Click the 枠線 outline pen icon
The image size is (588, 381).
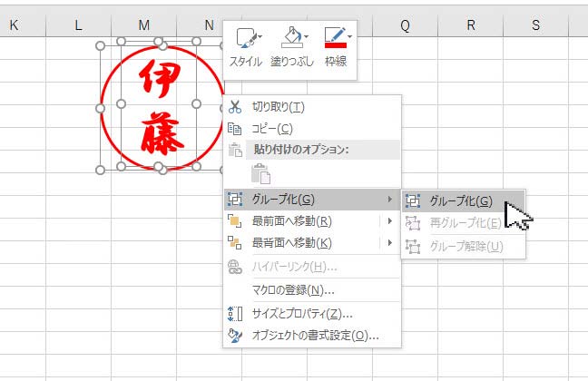pos(334,38)
